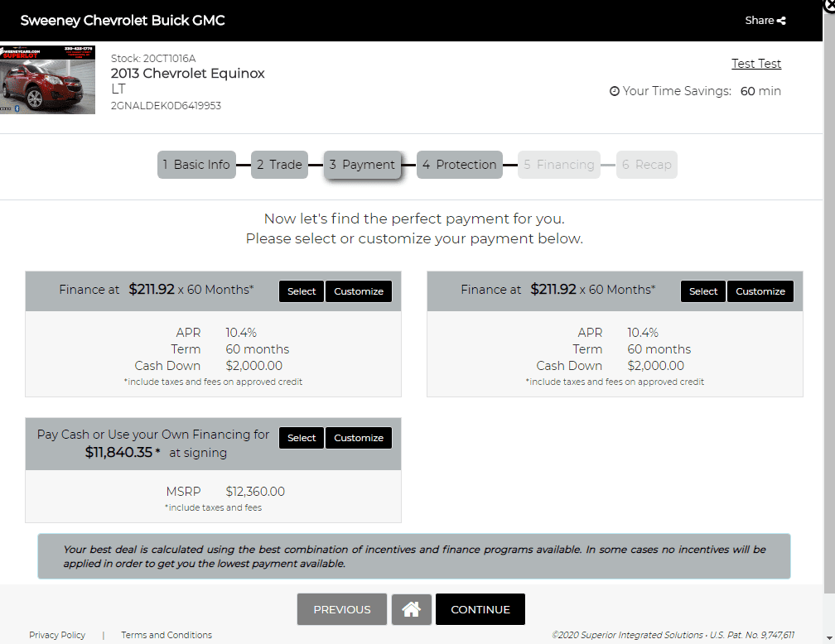
Task: View the red Chevrolet Equinox photo
Action: [x=47, y=79]
